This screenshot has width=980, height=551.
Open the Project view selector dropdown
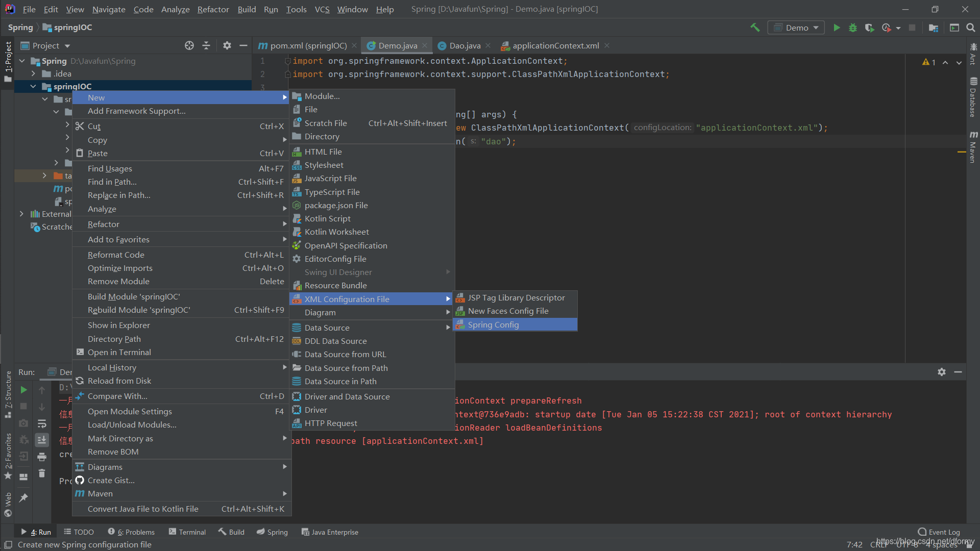pos(45,45)
